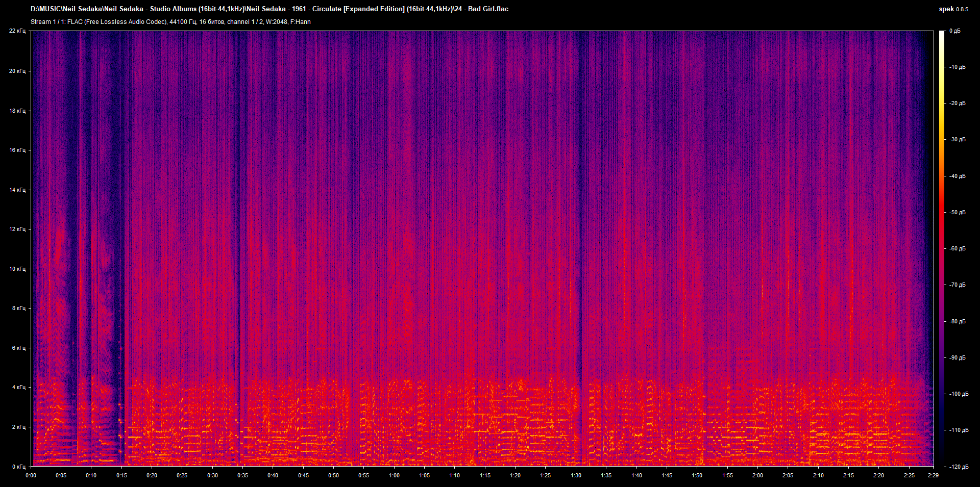Click the 2:29 end time label
The width and height of the screenshot is (980, 487).
tap(933, 475)
